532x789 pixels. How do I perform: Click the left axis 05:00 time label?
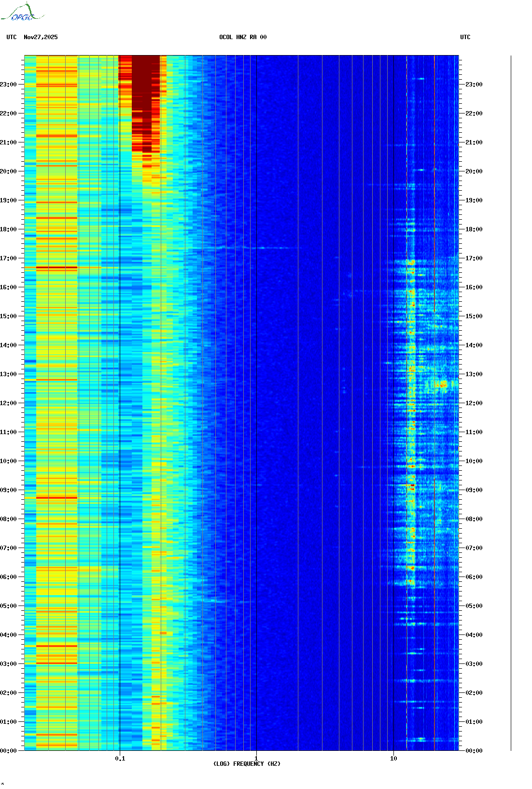[x=8, y=606]
